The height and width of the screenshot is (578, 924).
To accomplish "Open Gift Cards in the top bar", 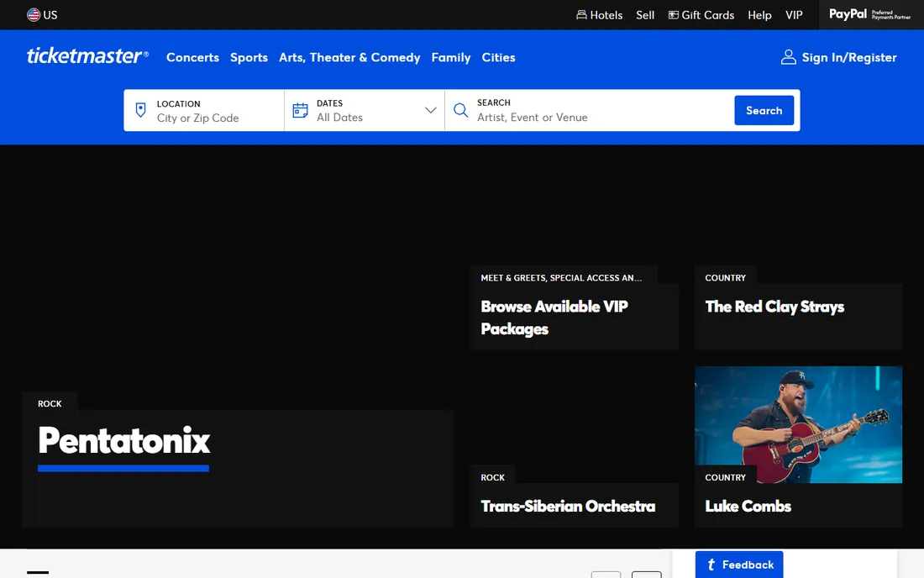I will pos(701,15).
